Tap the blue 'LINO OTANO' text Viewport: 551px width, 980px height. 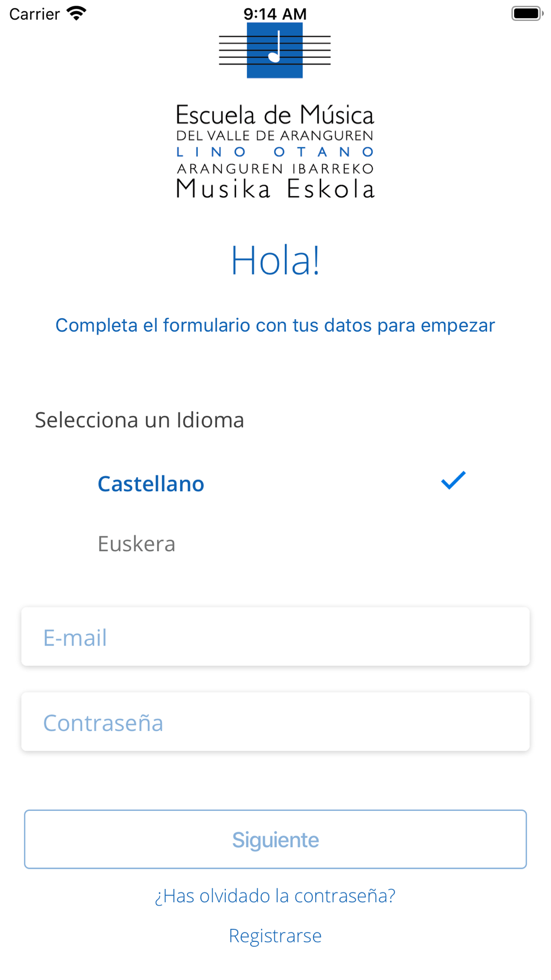(x=275, y=152)
